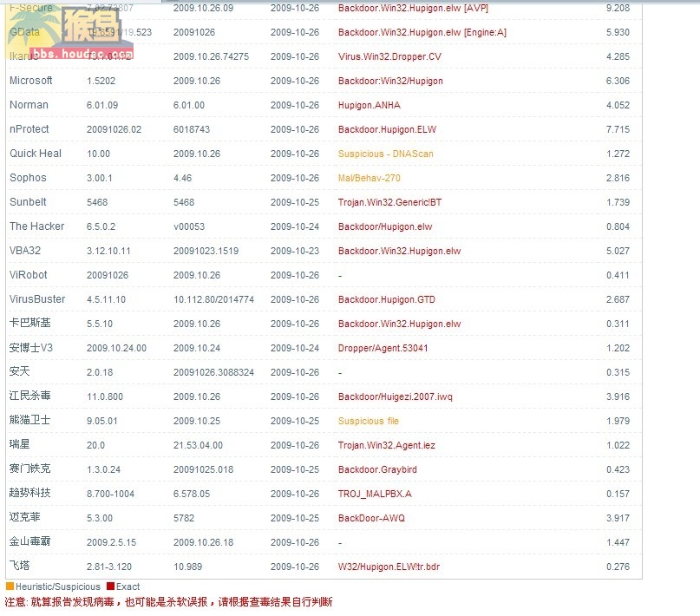Click red Exact legend swatch
The height and width of the screenshot is (616, 700).
(x=110, y=587)
